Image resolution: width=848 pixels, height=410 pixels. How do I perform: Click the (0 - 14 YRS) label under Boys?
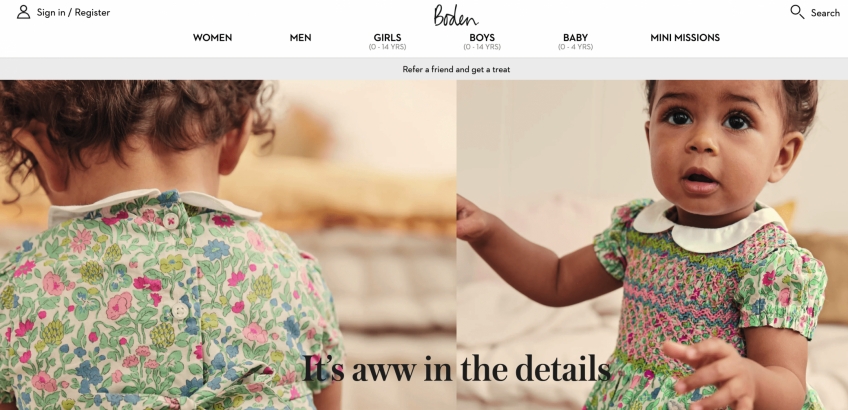coord(482,47)
